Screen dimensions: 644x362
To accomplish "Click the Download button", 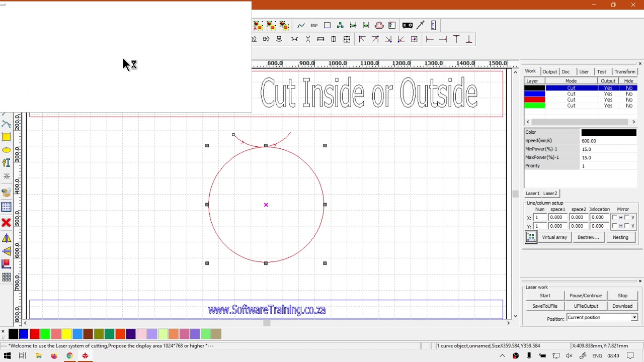I will [622, 306].
